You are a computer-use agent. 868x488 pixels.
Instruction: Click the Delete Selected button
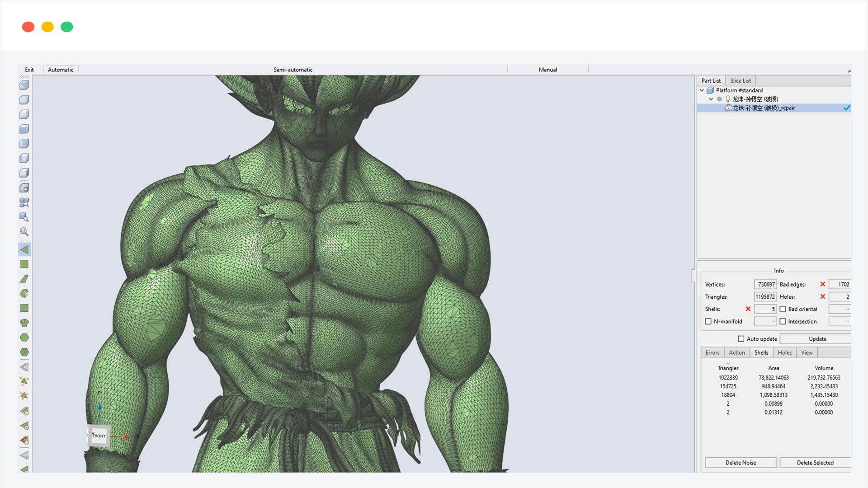click(815, 463)
